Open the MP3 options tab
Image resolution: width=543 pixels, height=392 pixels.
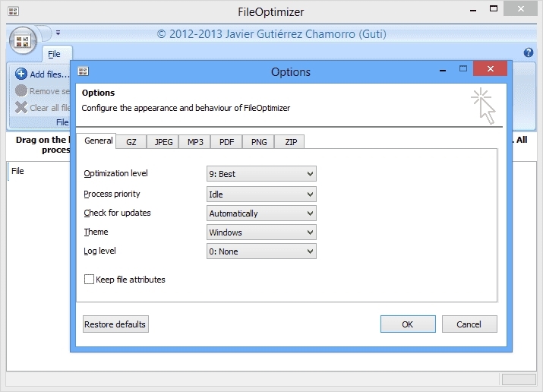click(x=195, y=142)
